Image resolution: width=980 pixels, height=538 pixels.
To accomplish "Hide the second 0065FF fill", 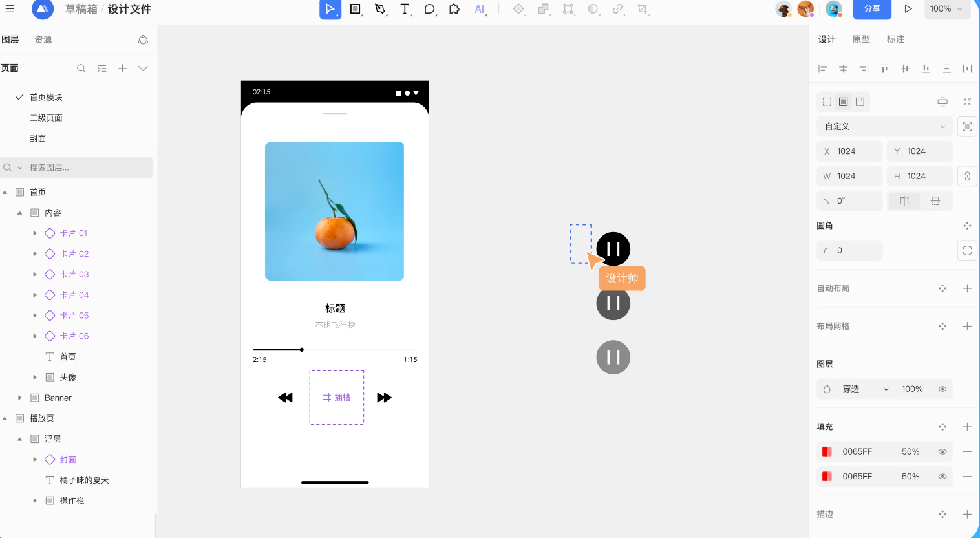I will coord(943,477).
